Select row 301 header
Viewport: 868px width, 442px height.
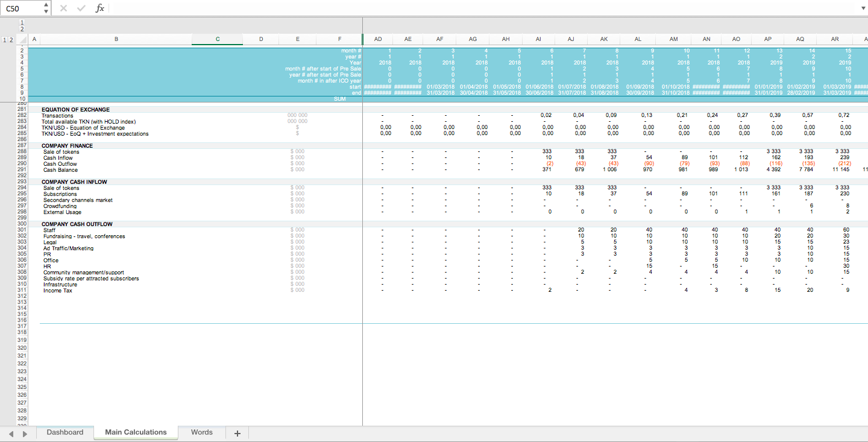pyautogui.click(x=22, y=230)
